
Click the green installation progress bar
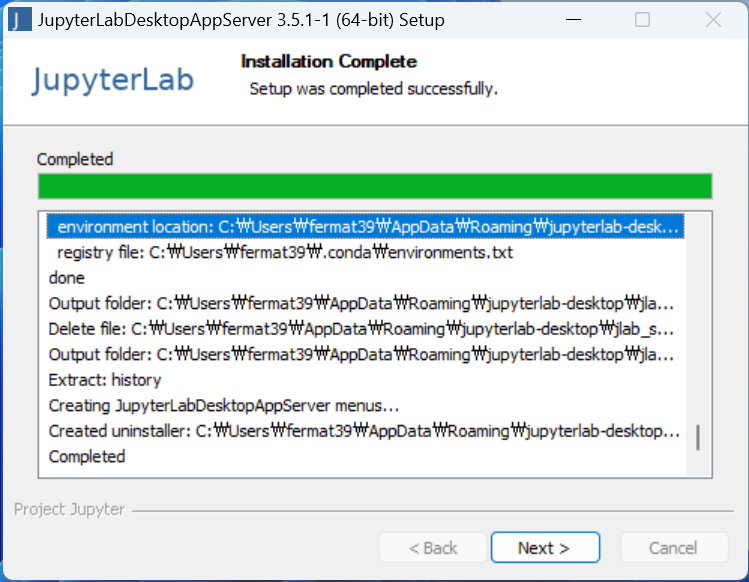pyautogui.click(x=375, y=186)
